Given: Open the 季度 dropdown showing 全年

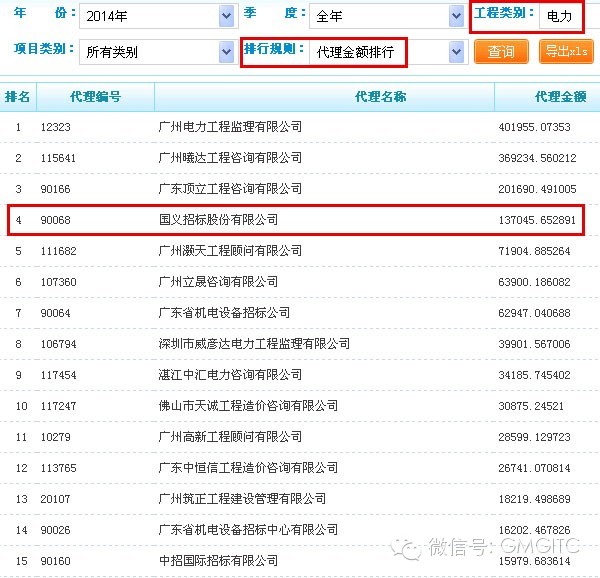Looking at the screenshot, I should tap(387, 16).
